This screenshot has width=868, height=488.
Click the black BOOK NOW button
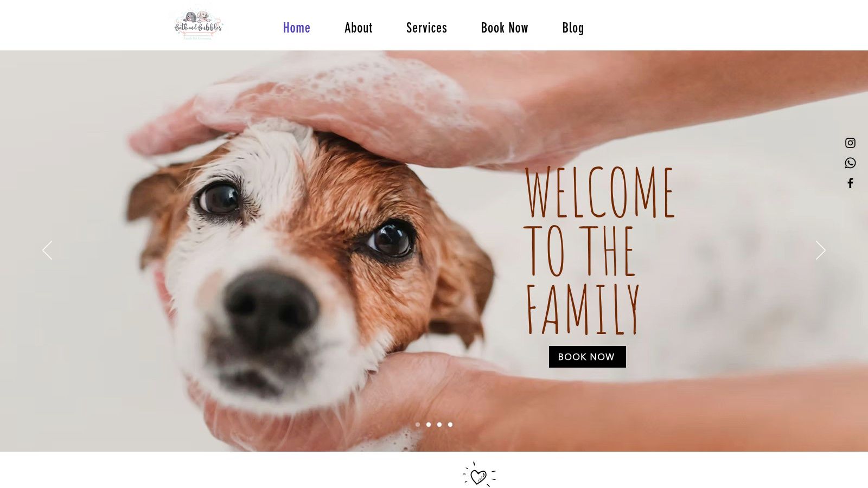(588, 357)
